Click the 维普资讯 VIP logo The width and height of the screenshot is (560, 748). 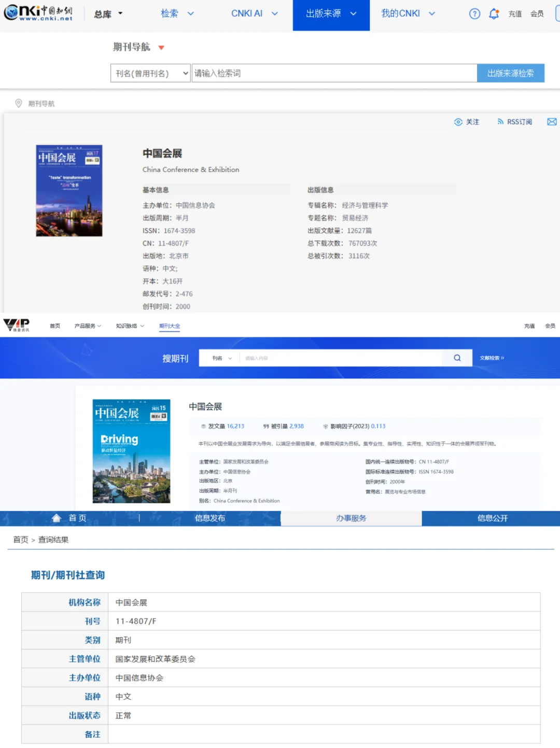coord(17,326)
